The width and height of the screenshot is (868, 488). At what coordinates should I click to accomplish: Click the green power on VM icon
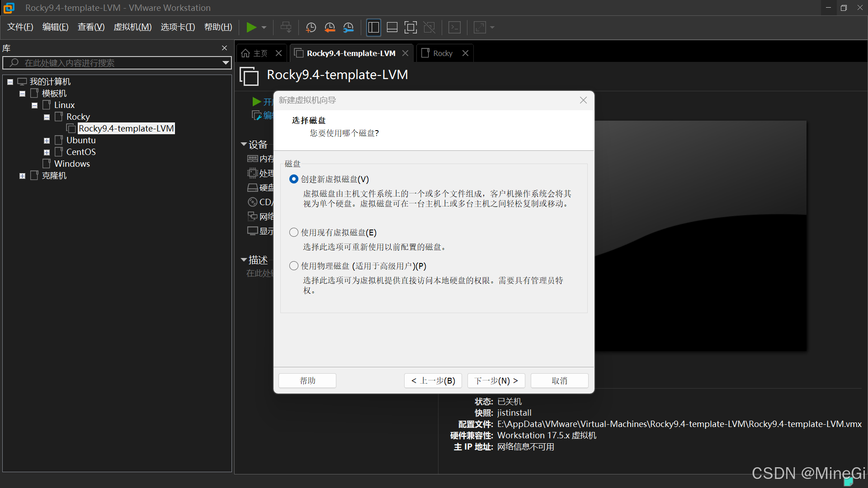tap(251, 28)
